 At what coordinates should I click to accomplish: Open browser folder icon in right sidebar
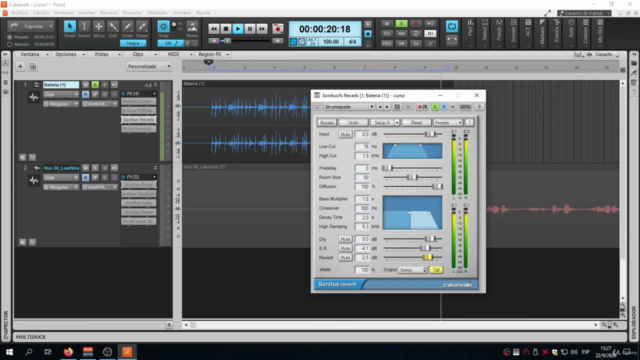[x=634, y=63]
